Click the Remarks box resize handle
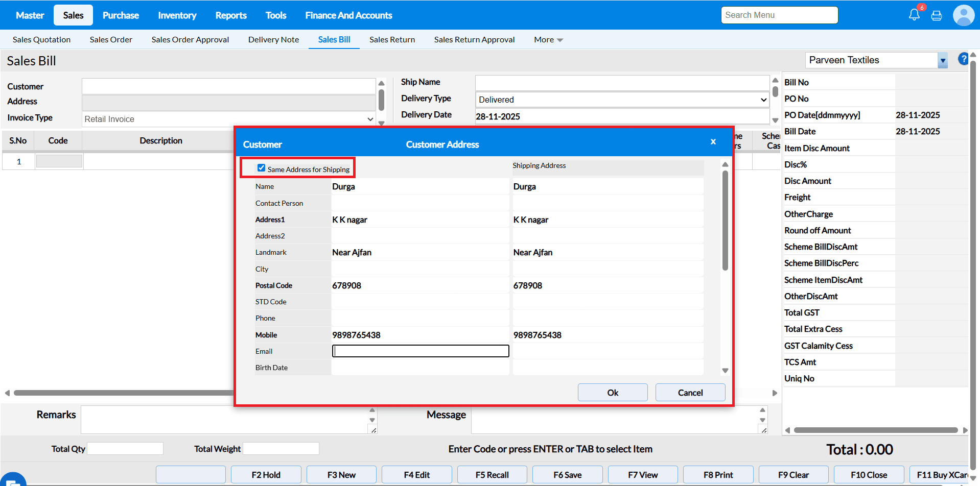980x486 pixels. point(374,430)
